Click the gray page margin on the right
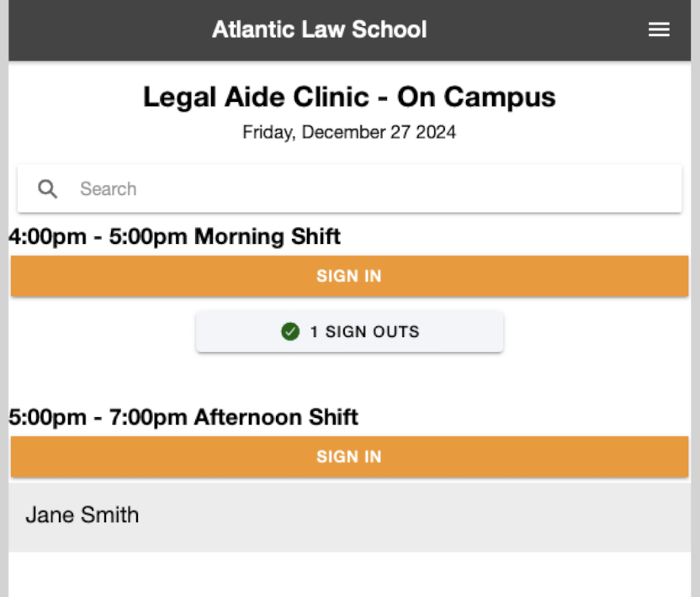 695,336
